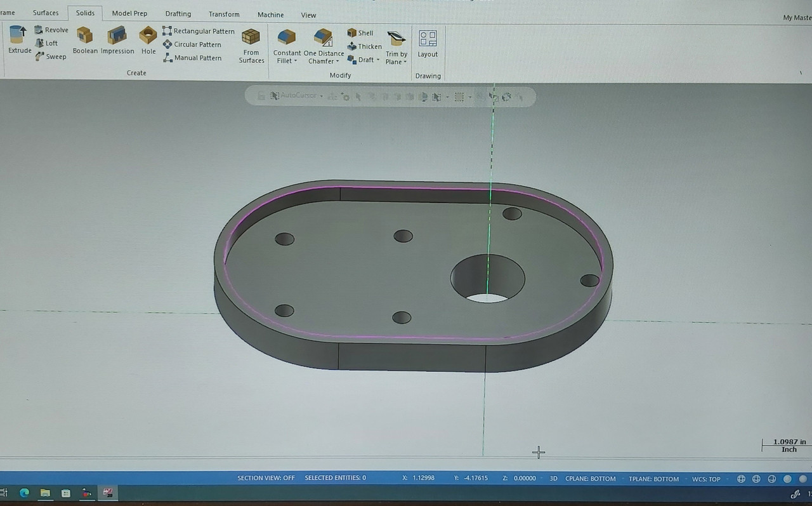Open the TPLANE: BOTTOM menu
The height and width of the screenshot is (506, 812).
(x=654, y=479)
